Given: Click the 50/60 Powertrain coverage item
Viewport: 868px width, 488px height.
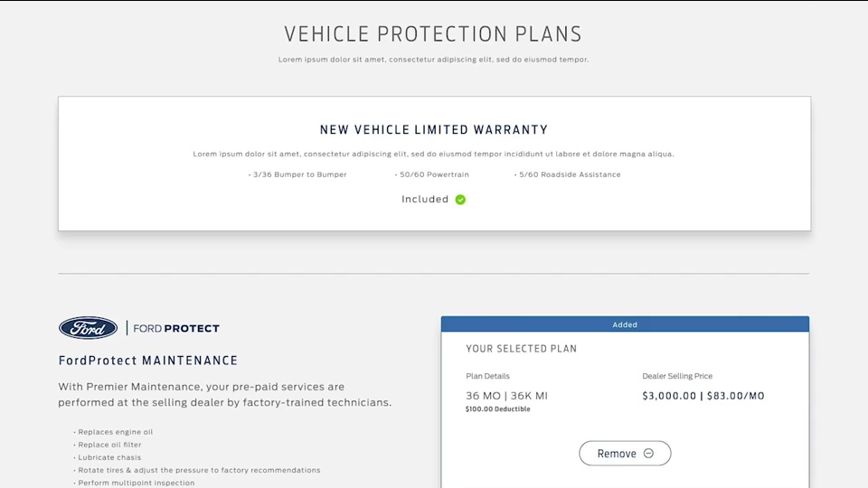Looking at the screenshot, I should tap(432, 174).
